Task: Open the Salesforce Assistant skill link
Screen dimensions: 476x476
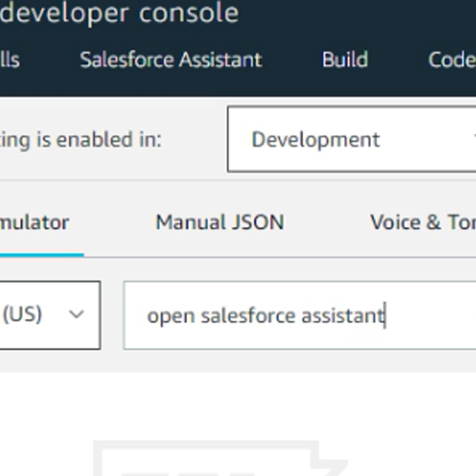Action: 171,60
